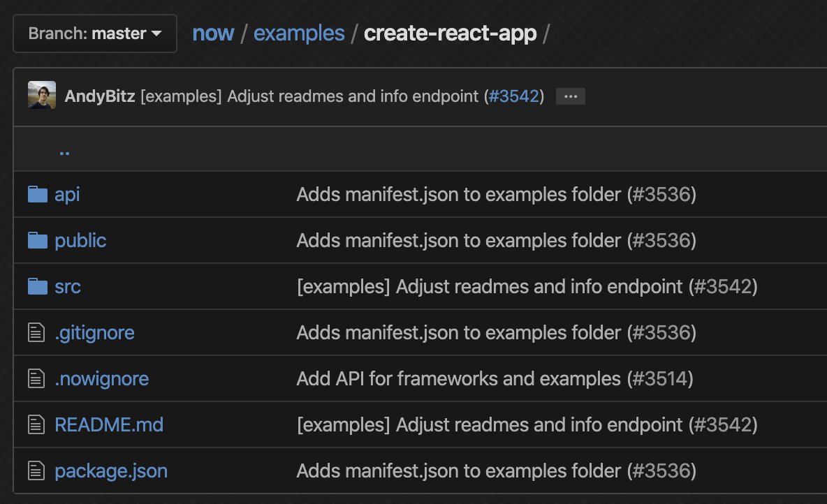Open the README.md file
827x504 pixels.
[x=109, y=425]
